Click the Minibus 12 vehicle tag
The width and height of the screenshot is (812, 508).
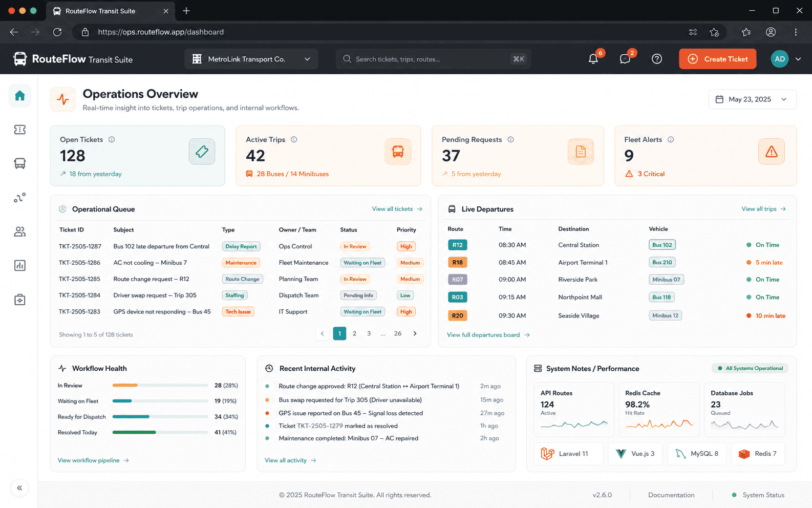click(665, 315)
